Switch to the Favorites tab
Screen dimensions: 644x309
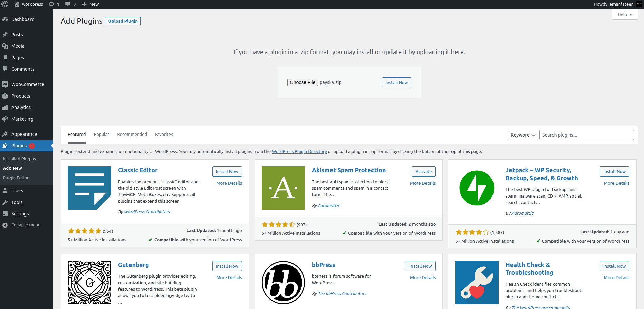pos(164,135)
